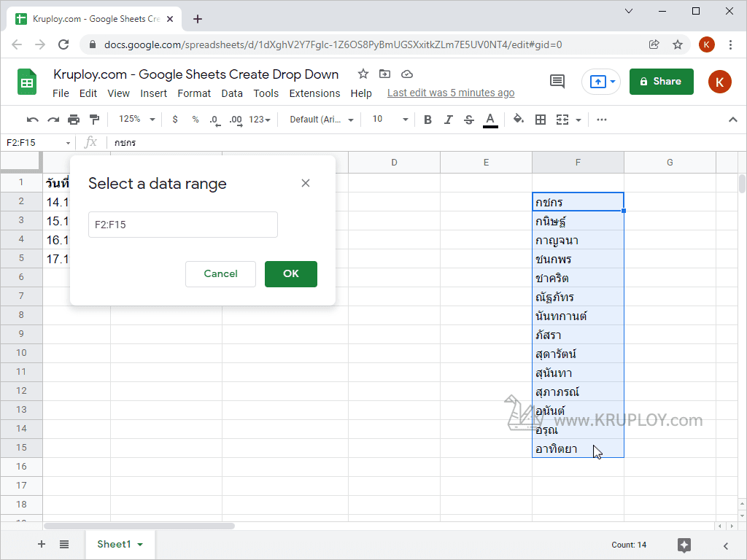Open the Sheet1 tab options arrow
This screenshot has height=560, width=747.
[x=140, y=544]
